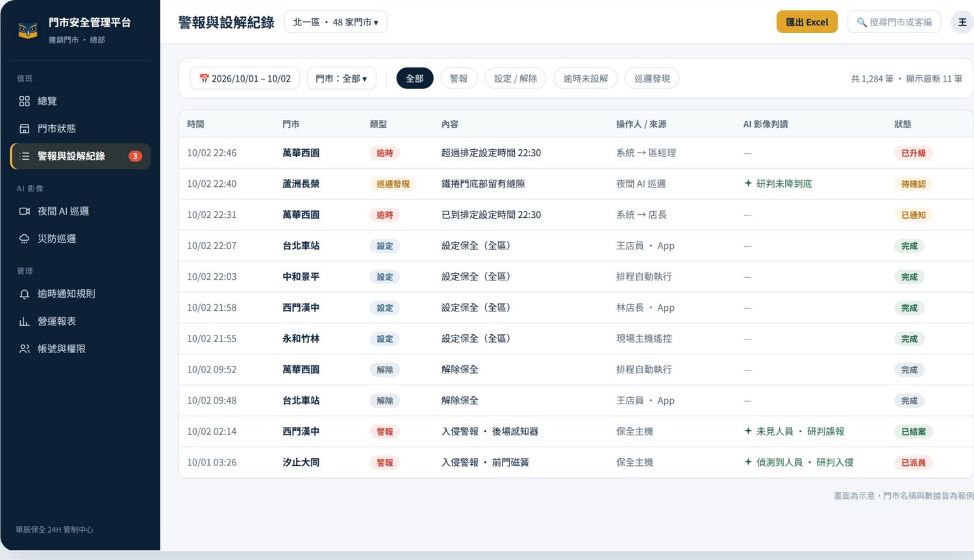Click the 匯出 Excel button

(x=807, y=22)
